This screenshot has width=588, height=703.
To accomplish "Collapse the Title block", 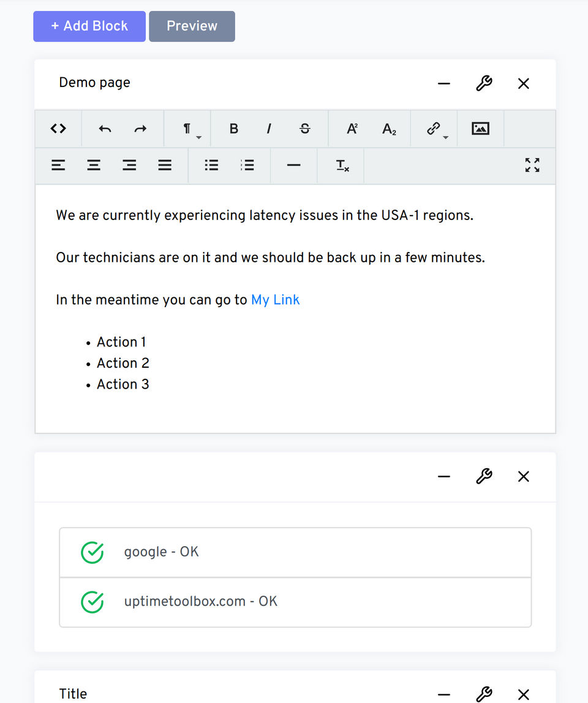I will (x=443, y=694).
